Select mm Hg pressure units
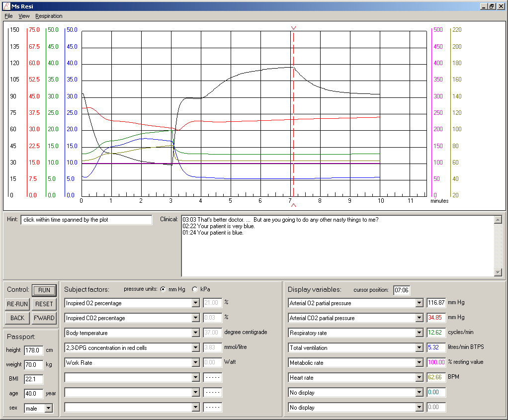The width and height of the screenshot is (508, 420). (x=164, y=290)
